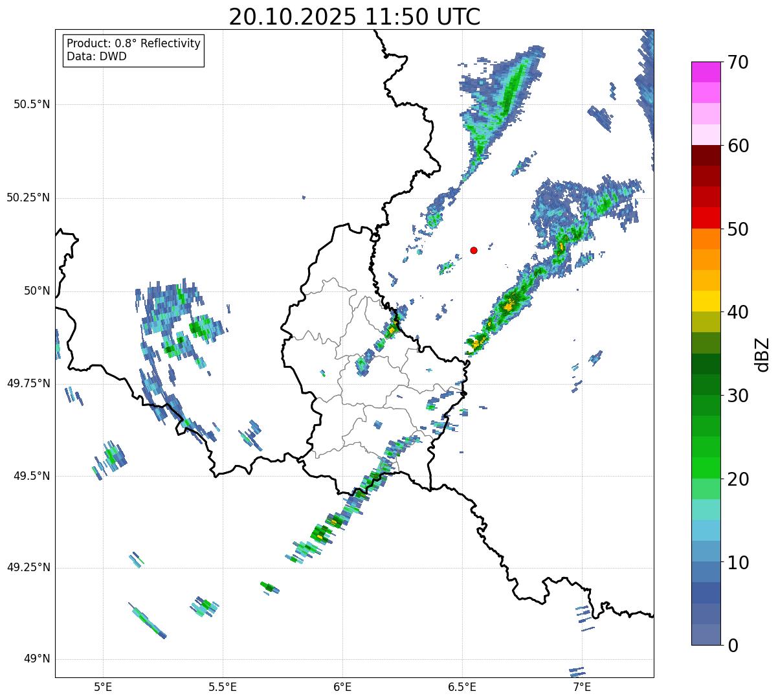The height and width of the screenshot is (700, 778).
Task: Click the 6°E longitude label
Action: (342, 686)
